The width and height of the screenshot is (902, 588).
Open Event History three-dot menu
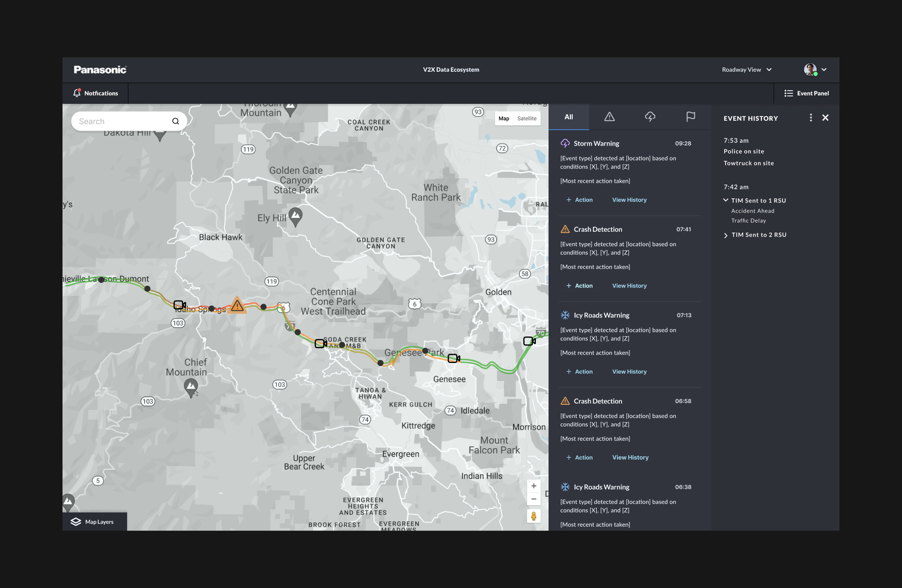point(810,118)
